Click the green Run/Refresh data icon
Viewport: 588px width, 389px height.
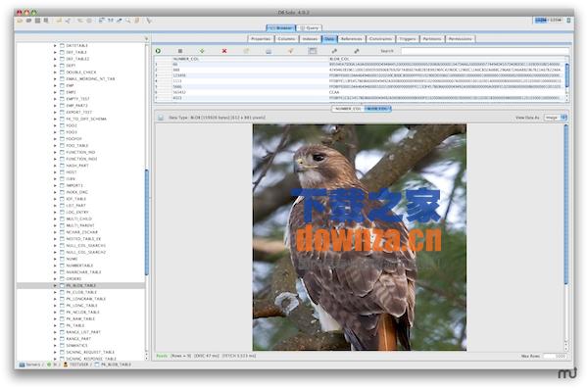[158, 51]
